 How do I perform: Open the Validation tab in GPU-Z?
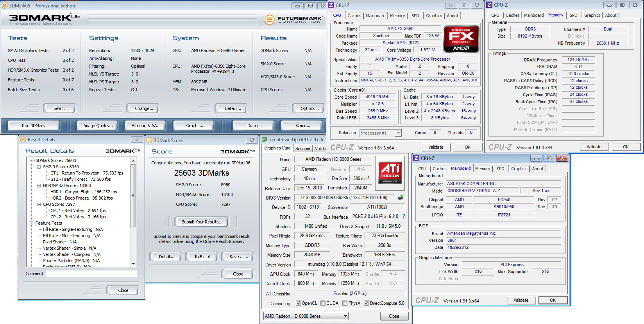tap(320, 149)
